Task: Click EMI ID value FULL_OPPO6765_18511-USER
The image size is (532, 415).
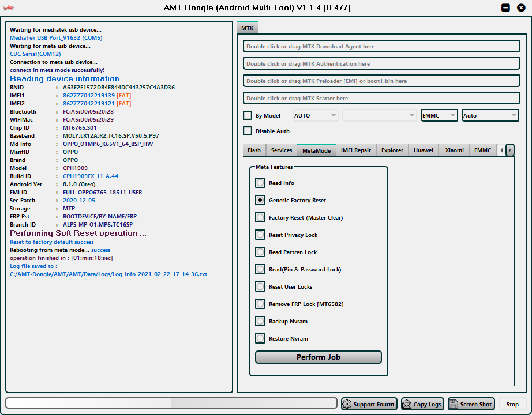Action: point(103,193)
